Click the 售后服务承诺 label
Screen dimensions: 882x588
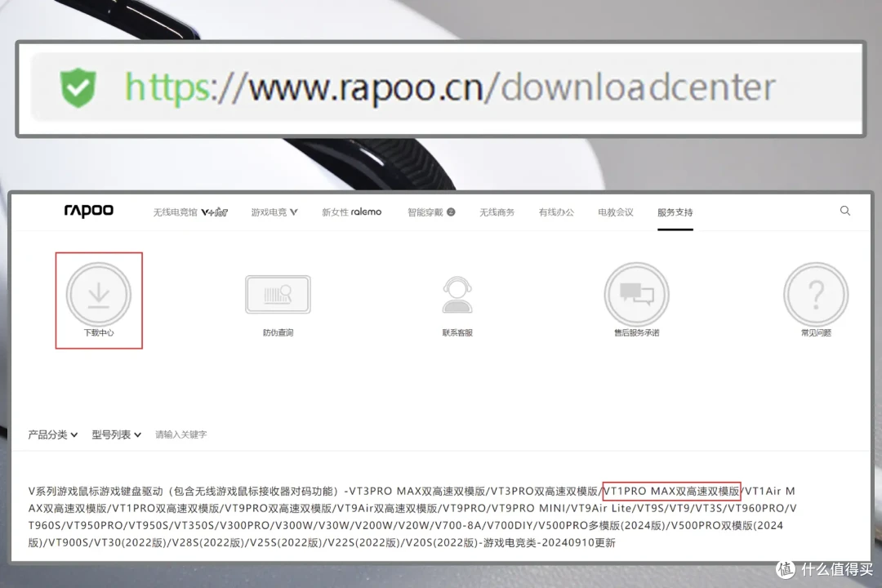pyautogui.click(x=637, y=332)
